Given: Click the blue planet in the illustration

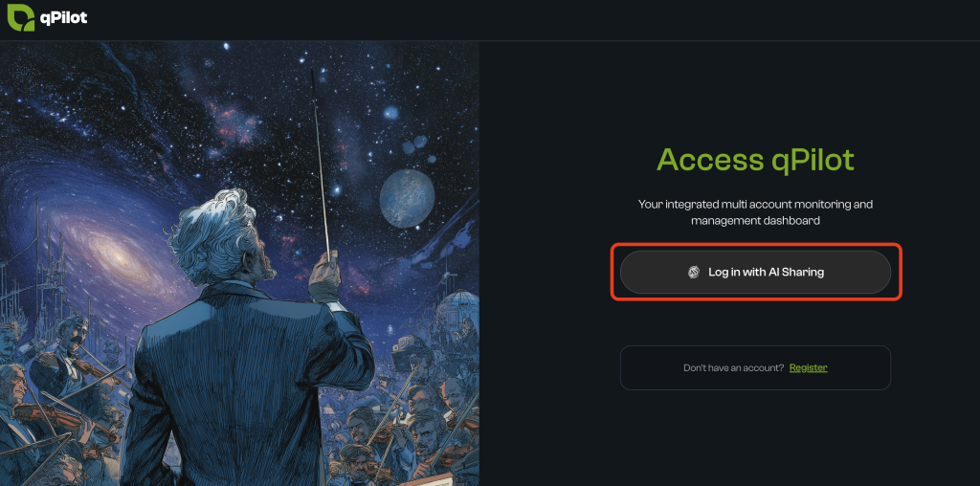Looking at the screenshot, I should [407, 198].
